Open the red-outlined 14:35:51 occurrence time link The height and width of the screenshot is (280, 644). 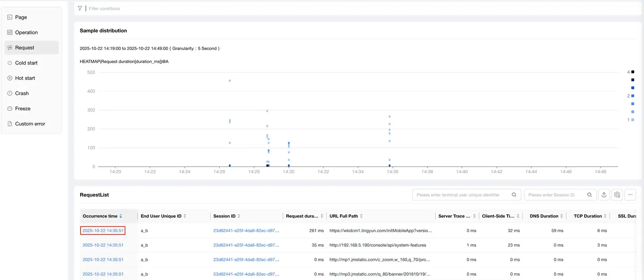tap(103, 231)
